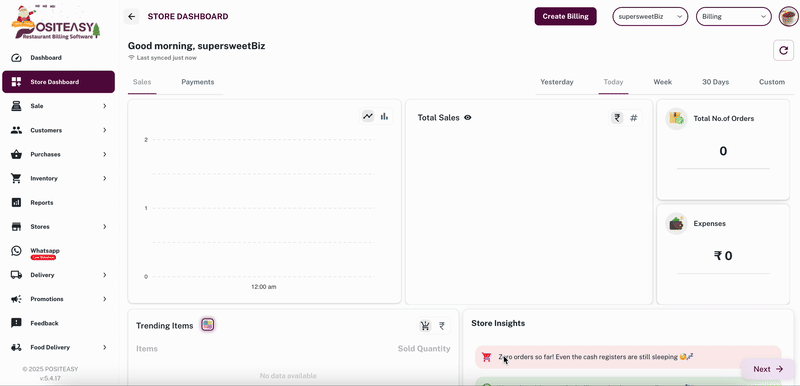Click the Items column header
800x386 pixels.
pyautogui.click(x=147, y=349)
